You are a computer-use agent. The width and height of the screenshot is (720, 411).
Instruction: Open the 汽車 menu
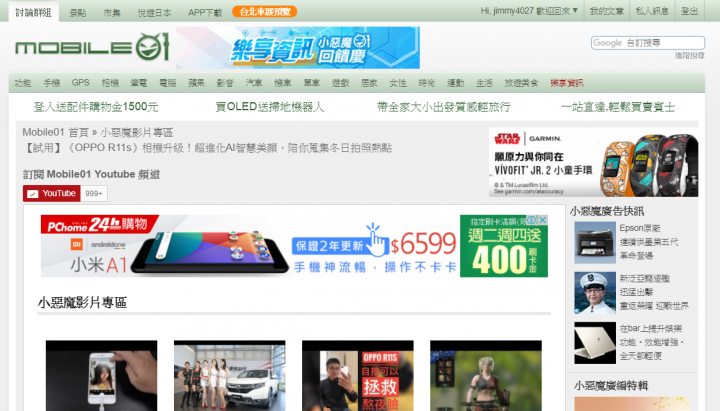pyautogui.click(x=254, y=83)
